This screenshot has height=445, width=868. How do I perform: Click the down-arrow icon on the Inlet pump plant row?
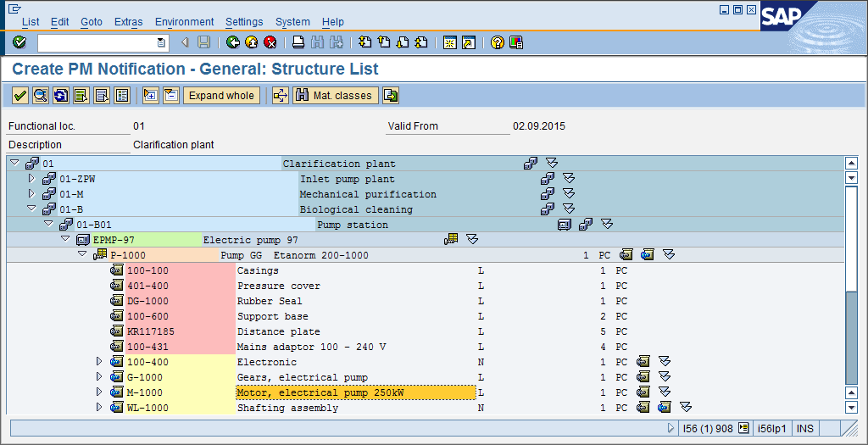click(x=569, y=178)
